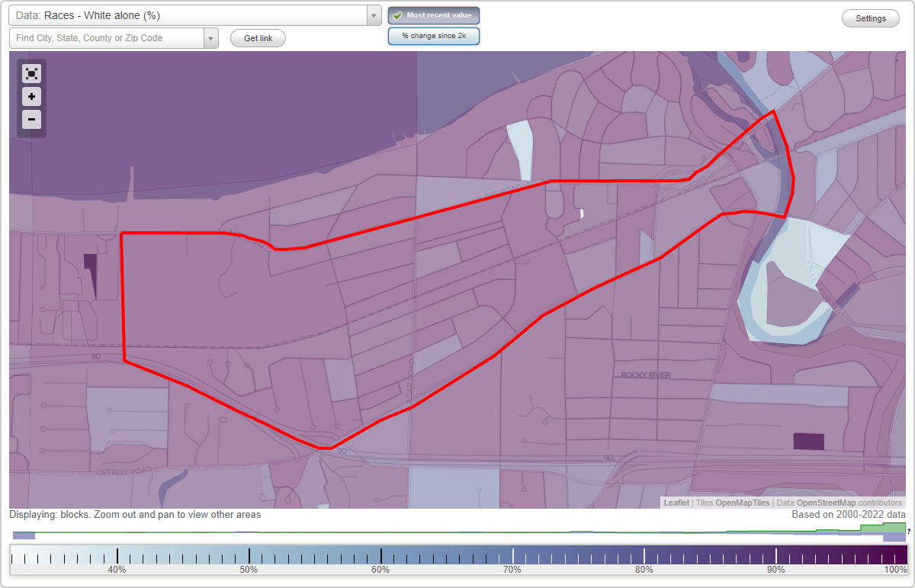Click the dark purple block near bottom right
Screen dimensions: 915x588
[809, 442]
